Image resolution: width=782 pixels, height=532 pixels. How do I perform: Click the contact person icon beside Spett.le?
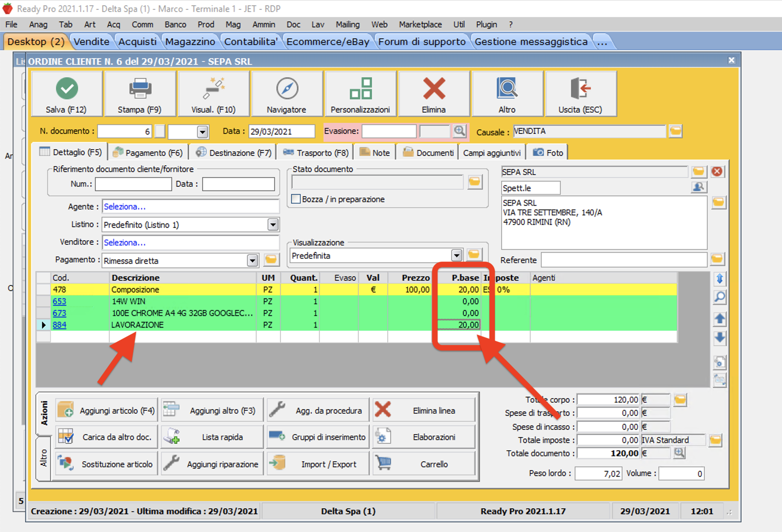[698, 187]
